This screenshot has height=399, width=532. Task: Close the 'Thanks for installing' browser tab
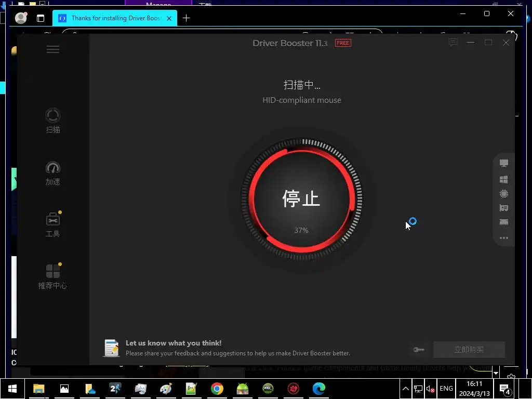click(x=169, y=18)
